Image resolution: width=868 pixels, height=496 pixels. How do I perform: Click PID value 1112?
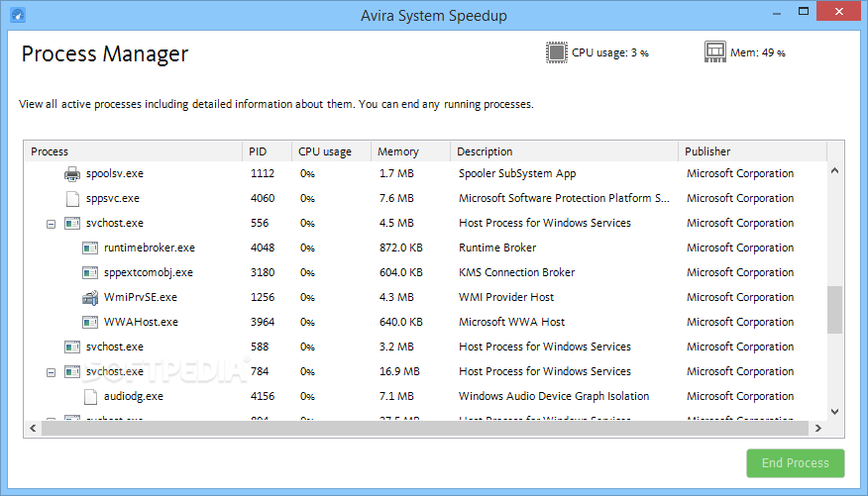click(263, 173)
